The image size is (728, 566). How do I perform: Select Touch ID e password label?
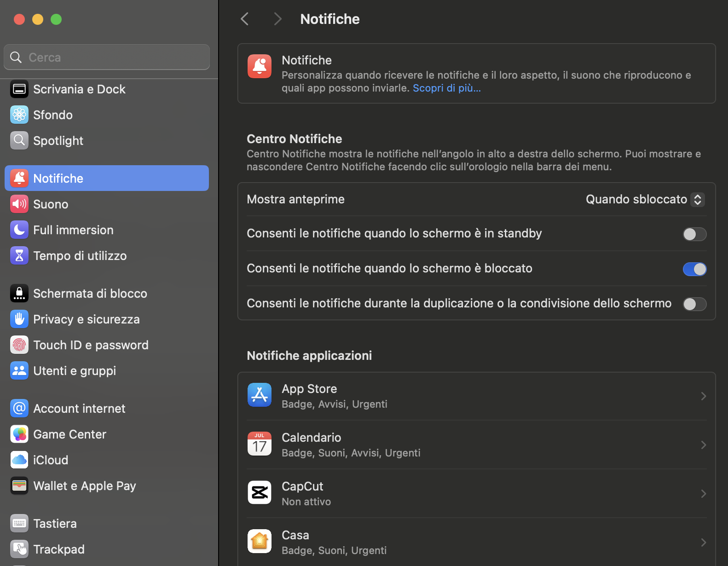[x=91, y=345]
